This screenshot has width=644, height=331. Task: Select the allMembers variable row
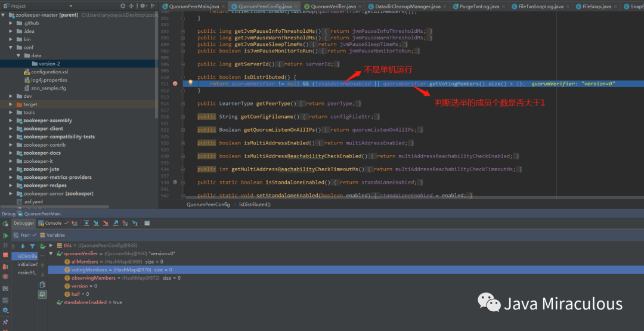point(346,262)
